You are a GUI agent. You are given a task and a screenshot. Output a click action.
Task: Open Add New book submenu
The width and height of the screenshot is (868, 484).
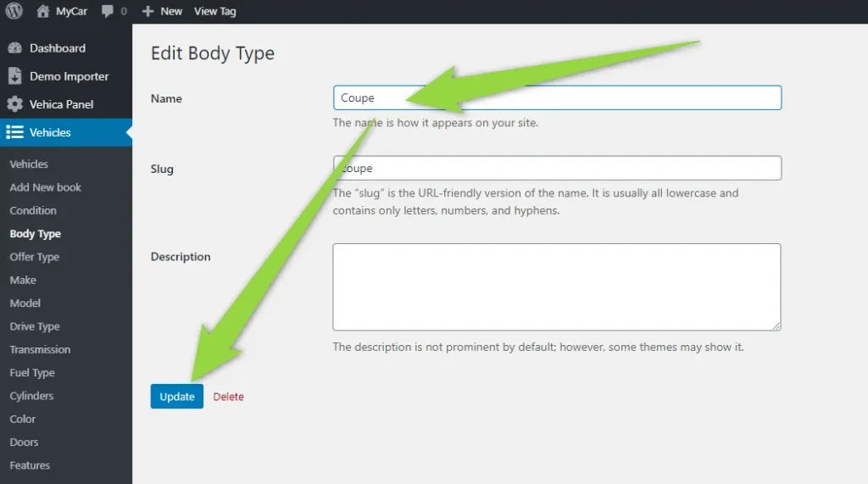pyautogui.click(x=46, y=187)
